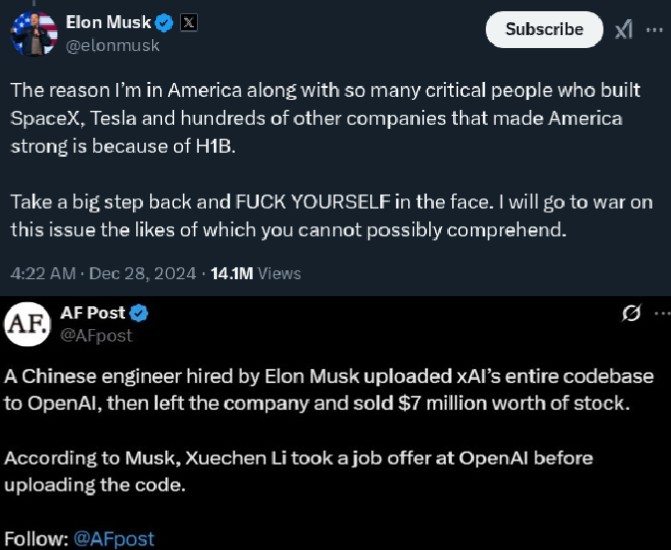The height and width of the screenshot is (550, 671).
Task: Open Elon Musk's profile avatar
Action: 34,33
